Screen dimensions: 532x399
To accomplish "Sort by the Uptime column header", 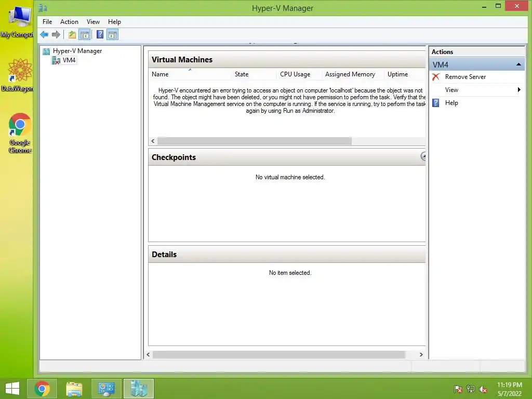I will 404,74.
